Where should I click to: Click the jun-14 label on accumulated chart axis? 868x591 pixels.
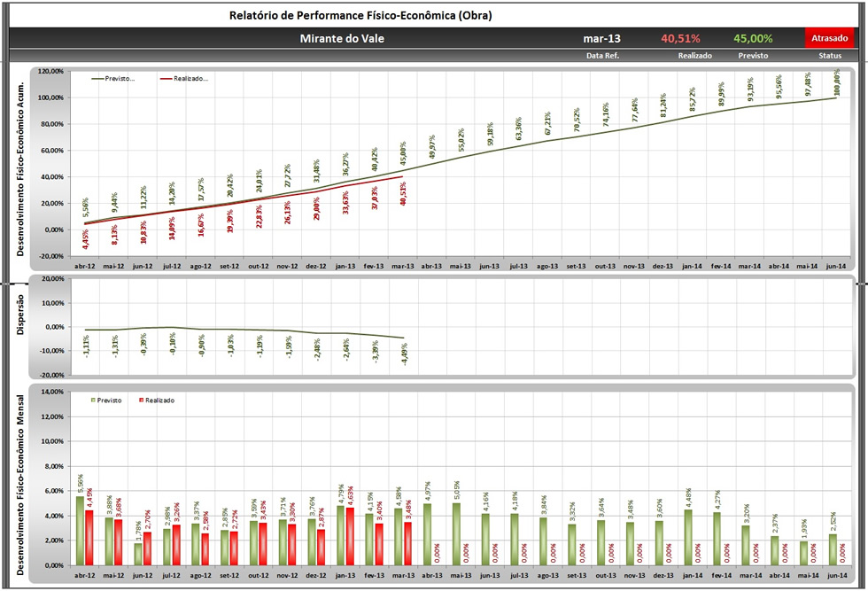click(837, 266)
